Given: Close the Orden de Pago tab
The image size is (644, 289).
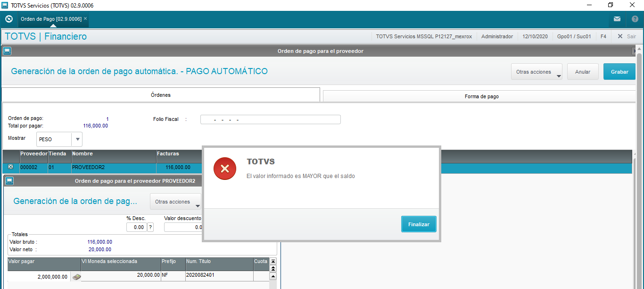Looking at the screenshot, I should (x=85, y=18).
